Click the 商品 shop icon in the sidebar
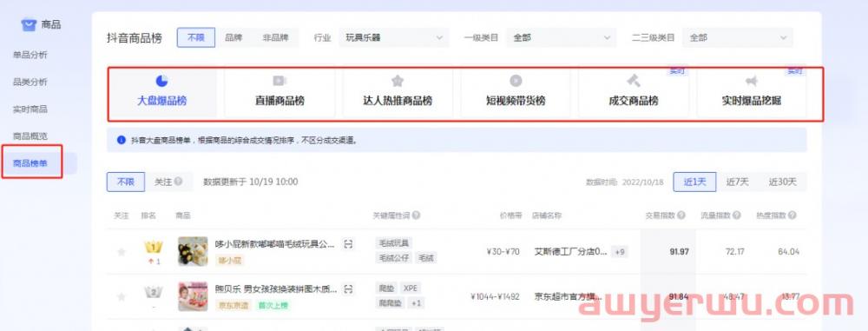The width and height of the screenshot is (868, 331). [29, 24]
